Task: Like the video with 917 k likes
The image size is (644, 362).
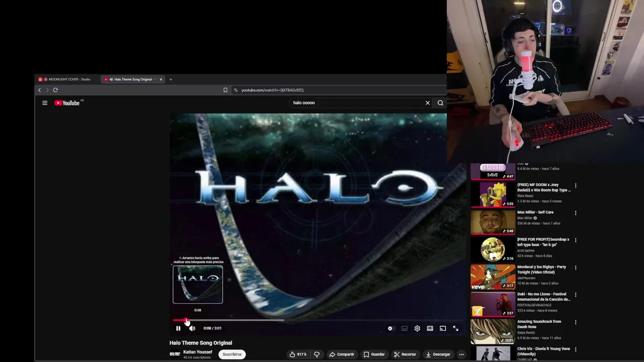Action: point(297,354)
